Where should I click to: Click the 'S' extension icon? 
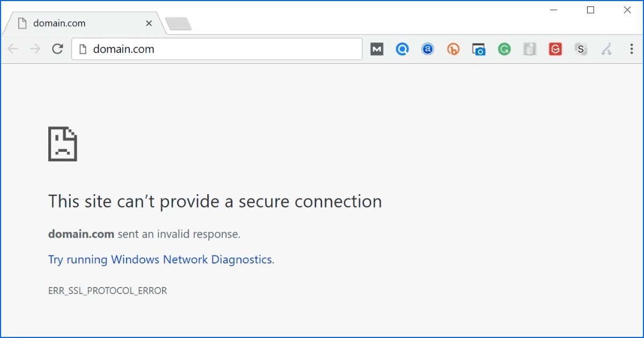coord(581,49)
